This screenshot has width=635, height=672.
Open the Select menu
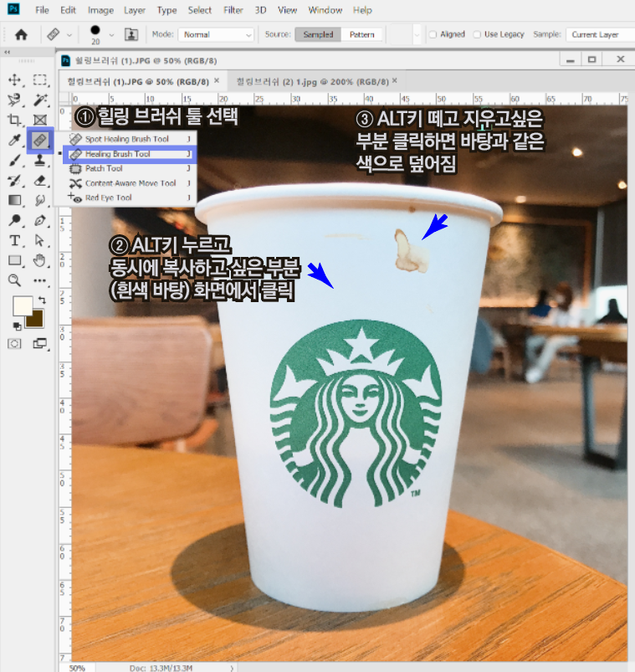click(200, 10)
